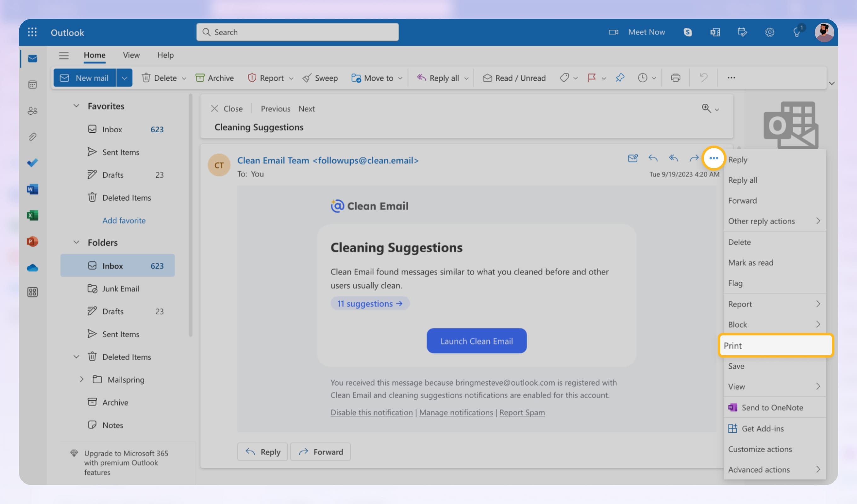Choose Save from the context menu

tap(775, 366)
